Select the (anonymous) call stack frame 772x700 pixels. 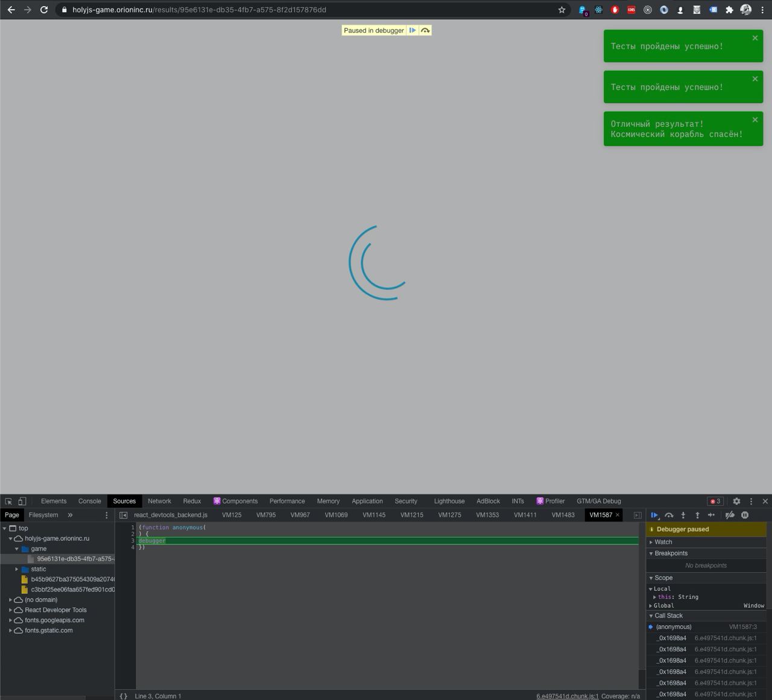706,627
